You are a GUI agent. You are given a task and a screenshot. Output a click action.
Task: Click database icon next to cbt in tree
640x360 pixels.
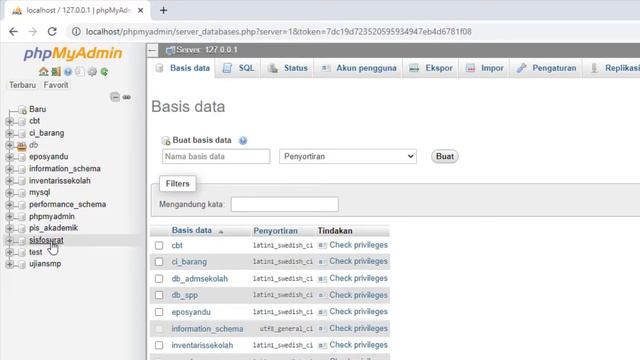[22, 121]
